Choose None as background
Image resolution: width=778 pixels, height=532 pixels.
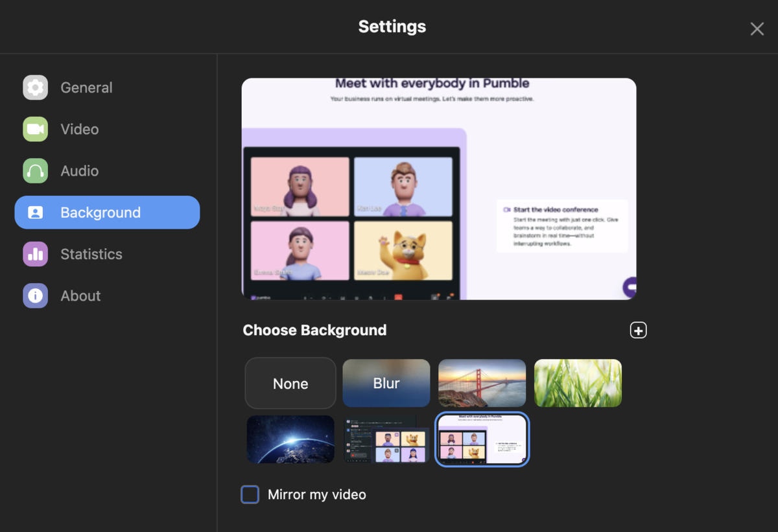(290, 383)
